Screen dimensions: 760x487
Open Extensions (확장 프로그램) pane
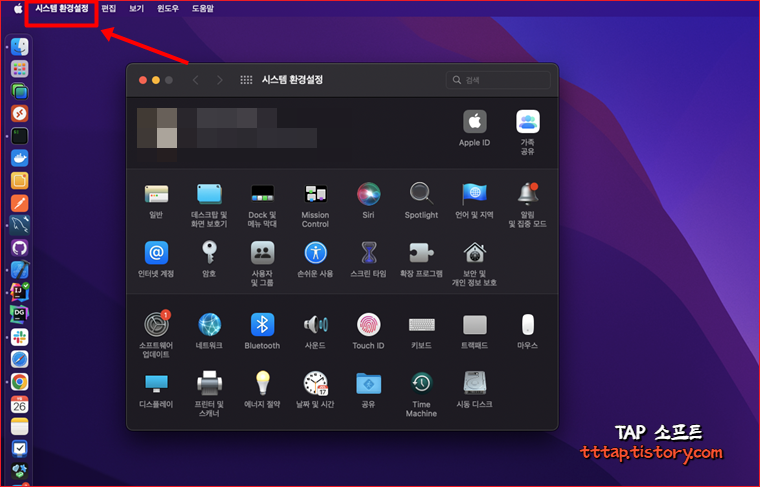pos(421,252)
